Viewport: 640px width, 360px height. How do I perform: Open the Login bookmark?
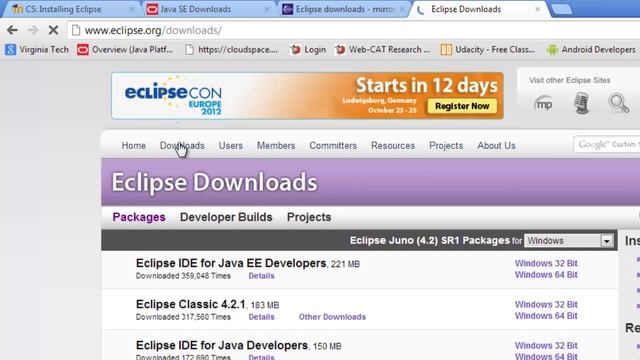(x=308, y=50)
